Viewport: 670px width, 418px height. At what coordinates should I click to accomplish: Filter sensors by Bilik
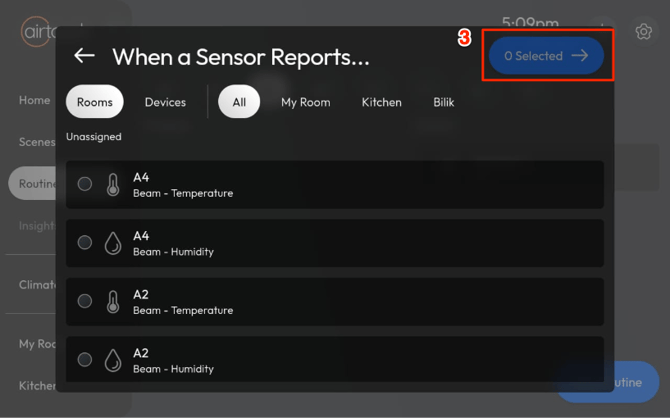[x=444, y=102]
